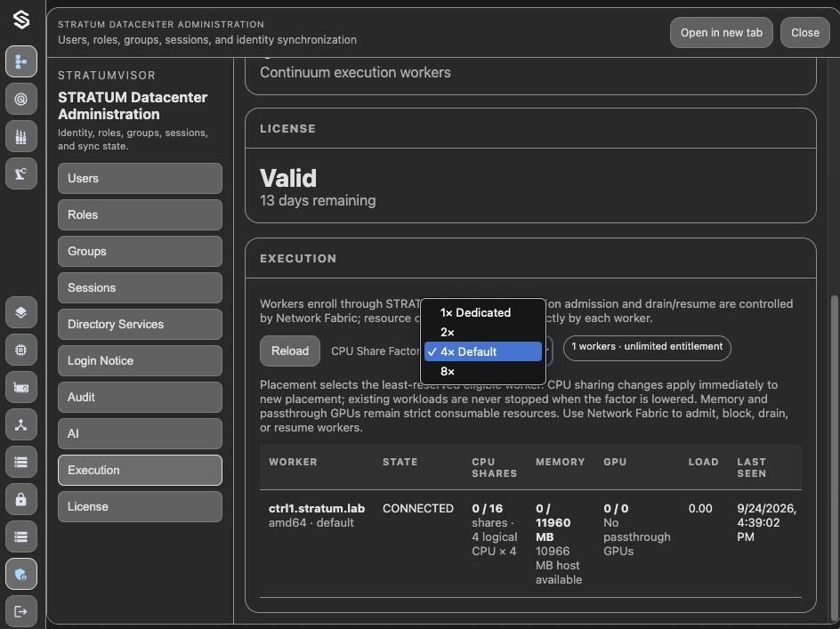Click Open in new tab button
This screenshot has height=629, width=840.
tap(721, 33)
